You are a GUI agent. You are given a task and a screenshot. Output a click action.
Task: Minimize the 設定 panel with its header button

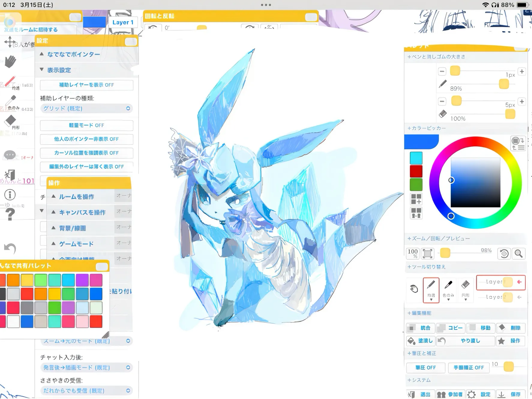[131, 42]
